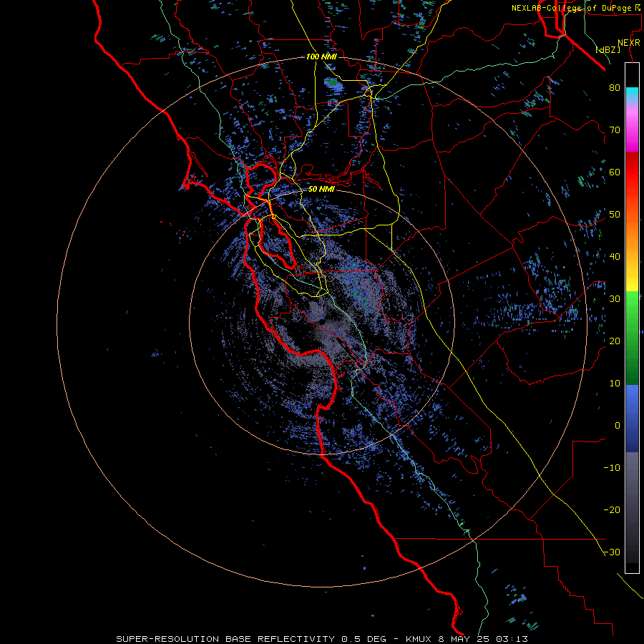Click the blue segment of the dBZ color bar
This screenshot has width=644, height=644.
point(632,418)
